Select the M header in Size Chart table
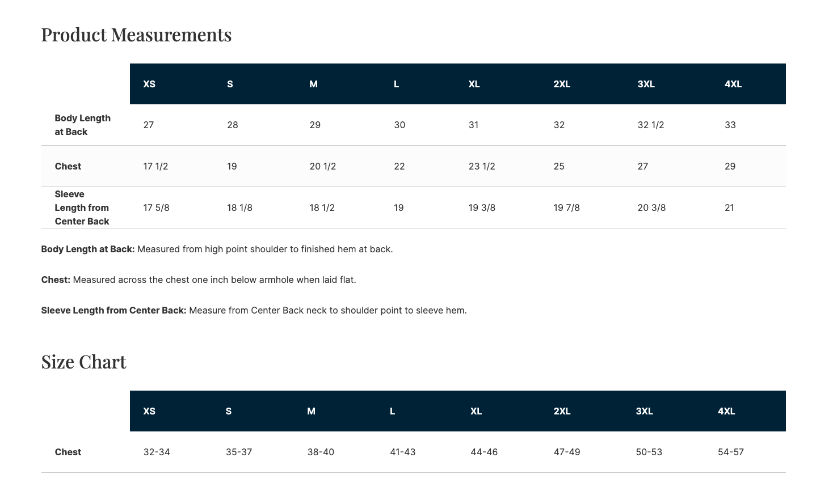This screenshot has height=504, width=833. click(311, 411)
